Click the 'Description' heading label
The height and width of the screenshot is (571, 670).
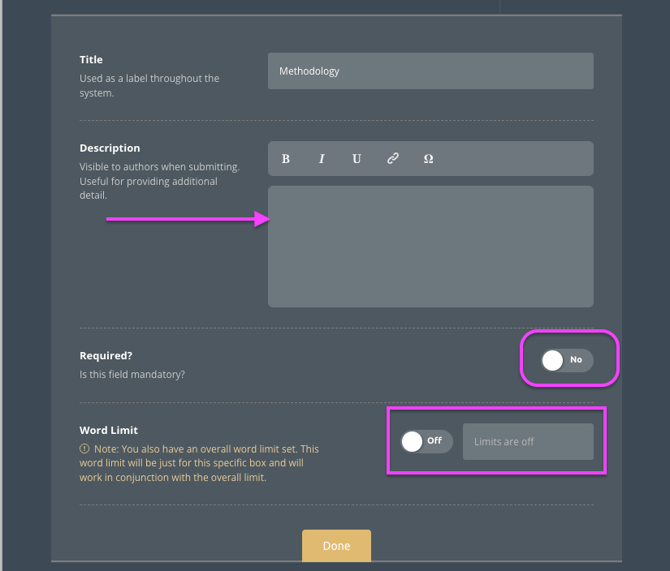[110, 148]
